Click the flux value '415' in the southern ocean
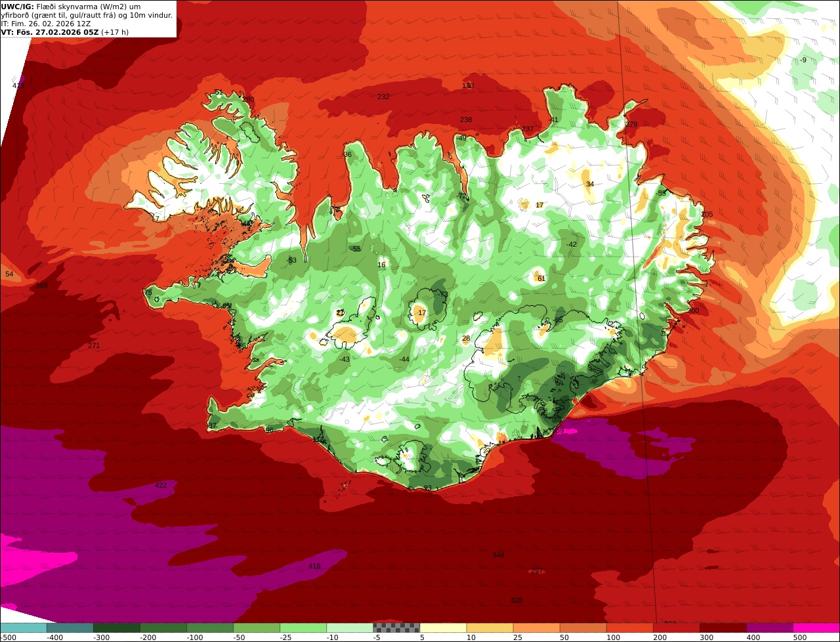The image size is (840, 642). click(x=314, y=567)
